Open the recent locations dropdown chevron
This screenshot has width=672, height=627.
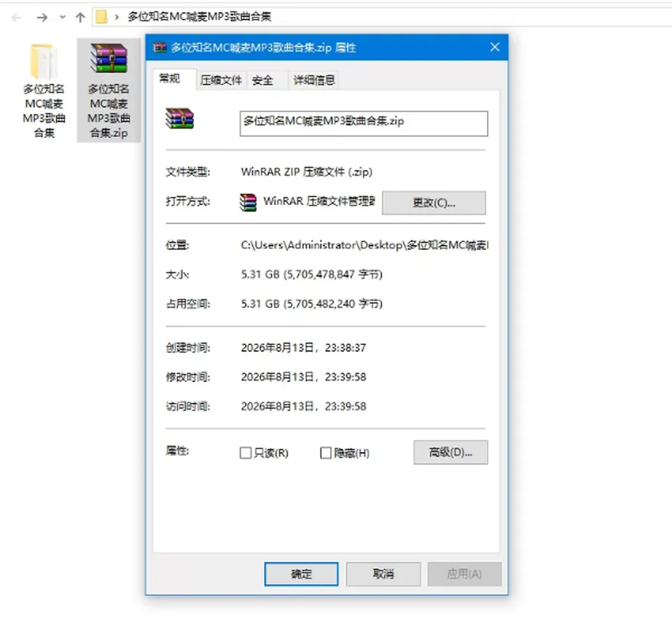coord(62,17)
